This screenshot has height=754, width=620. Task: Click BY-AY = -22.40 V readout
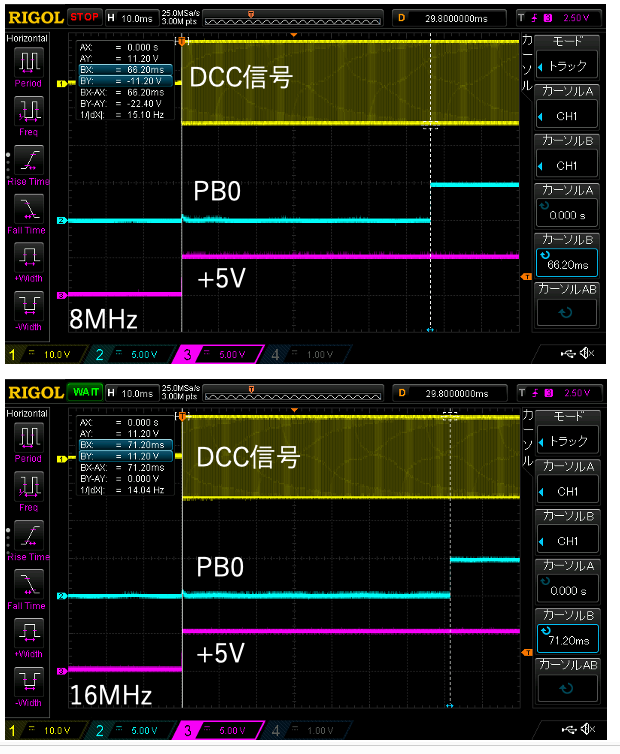tap(121, 103)
